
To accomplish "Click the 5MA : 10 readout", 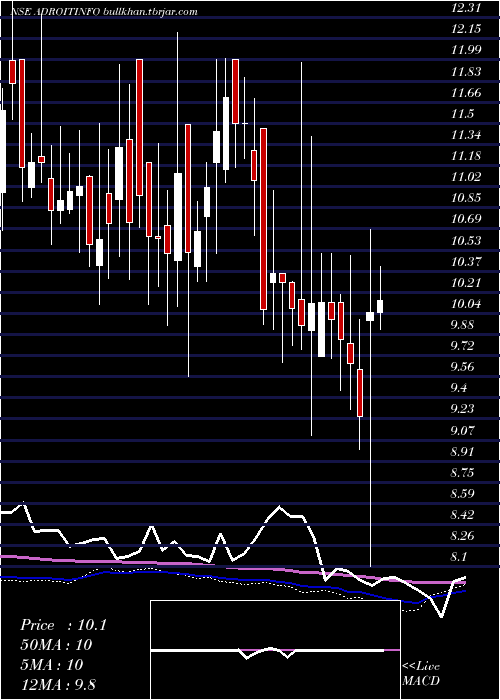I will (52, 665).
